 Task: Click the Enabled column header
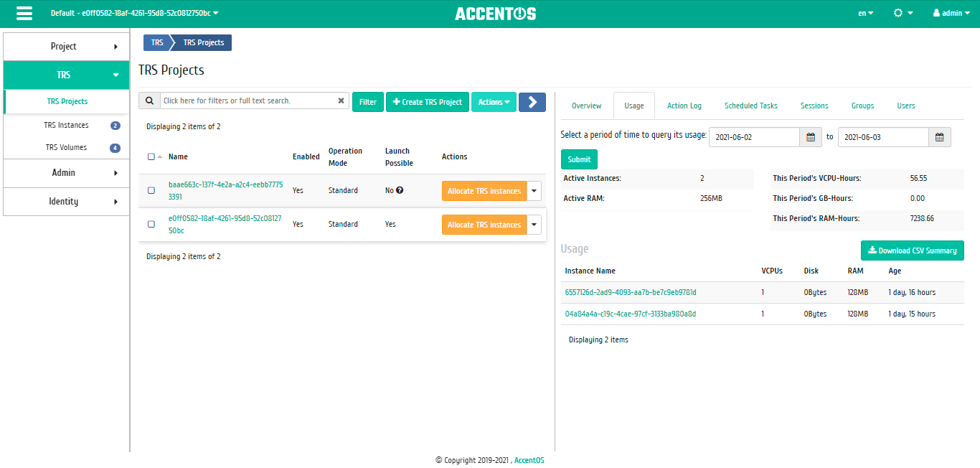click(x=306, y=156)
